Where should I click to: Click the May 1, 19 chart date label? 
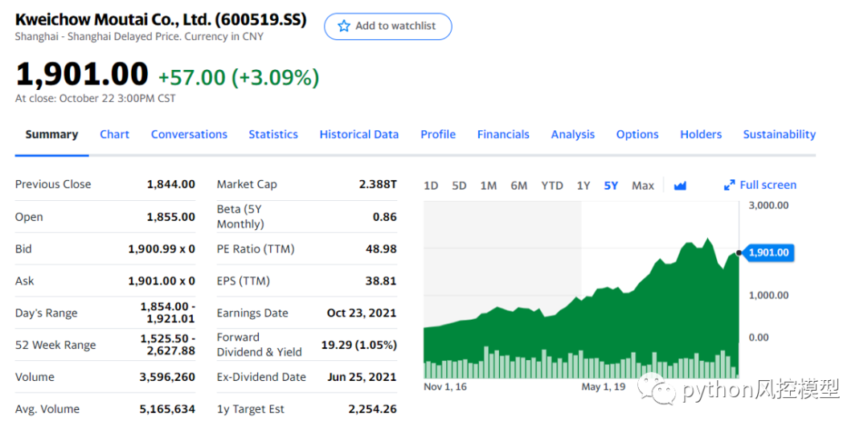603,387
